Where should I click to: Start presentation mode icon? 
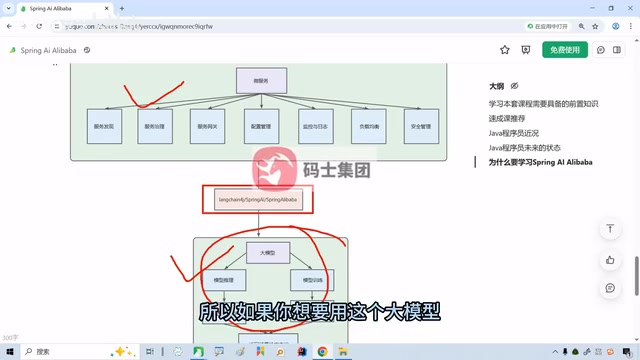(526, 50)
